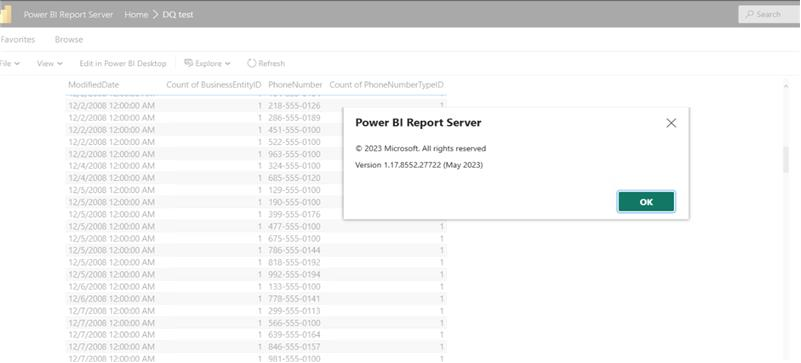Click the Power BI logo icon
Image resolution: width=801 pixels, height=363 pixels.
coord(6,14)
